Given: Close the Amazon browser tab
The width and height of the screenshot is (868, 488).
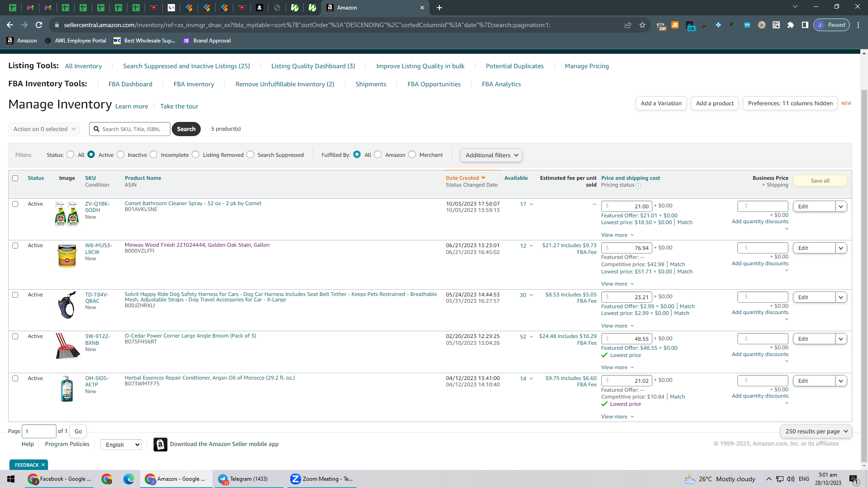Looking at the screenshot, I should (422, 8).
